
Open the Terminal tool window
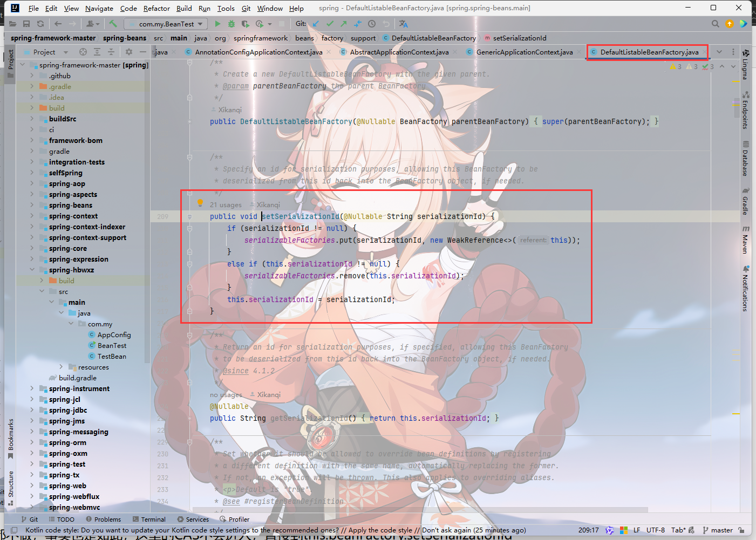click(x=149, y=520)
